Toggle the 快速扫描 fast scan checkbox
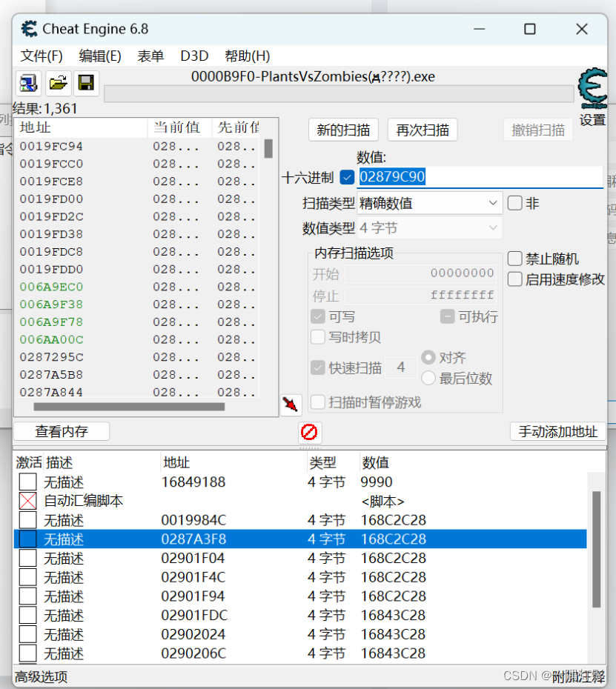The image size is (616, 689). click(318, 367)
